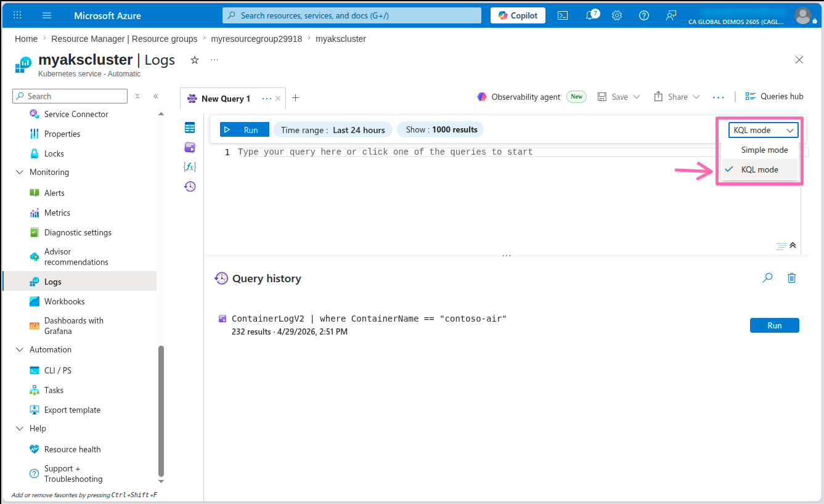This screenshot has width=824, height=504.
Task: Open Cloud Shell from top bar
Action: pyautogui.click(x=563, y=15)
